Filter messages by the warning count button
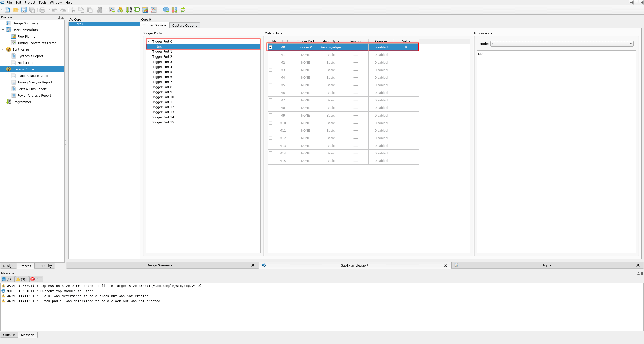Viewport: 644px width, 344px height. pos(22,279)
